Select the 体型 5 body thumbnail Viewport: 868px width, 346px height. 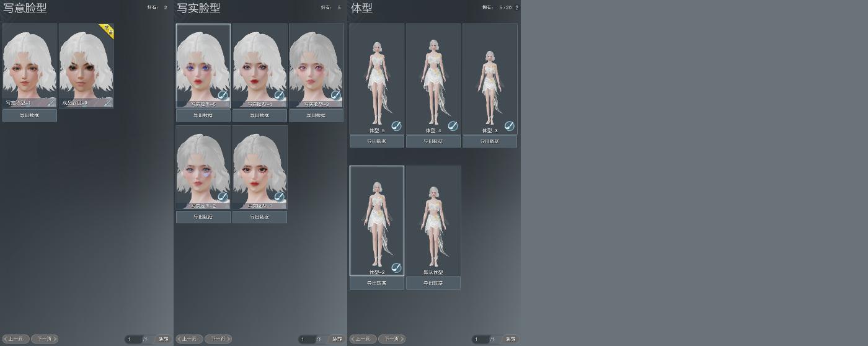coord(377,79)
